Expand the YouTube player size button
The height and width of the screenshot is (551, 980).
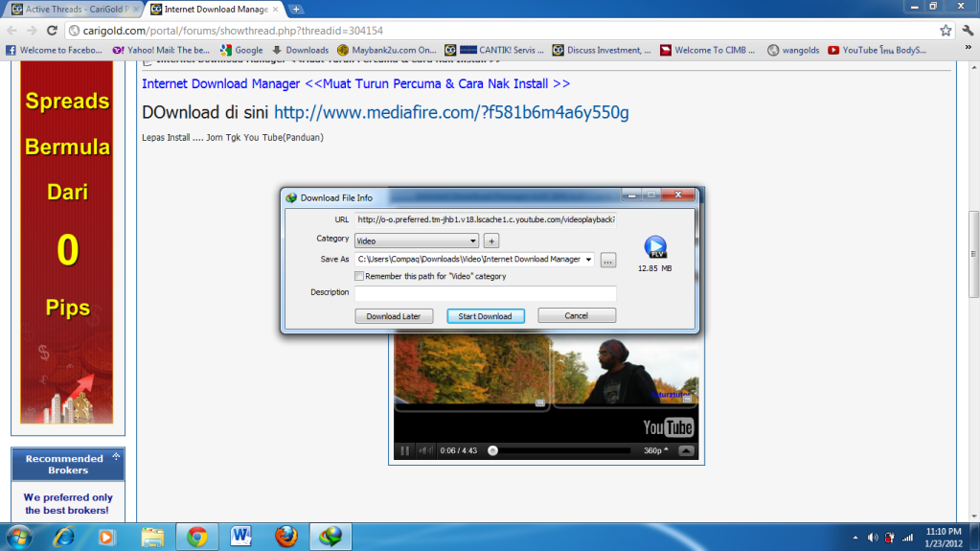(x=686, y=450)
